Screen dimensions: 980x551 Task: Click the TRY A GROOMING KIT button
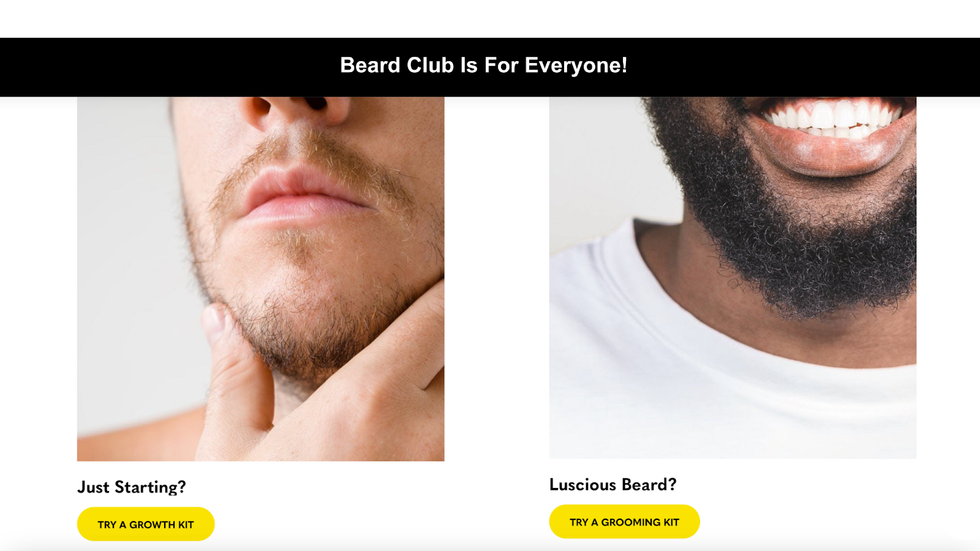[624, 522]
